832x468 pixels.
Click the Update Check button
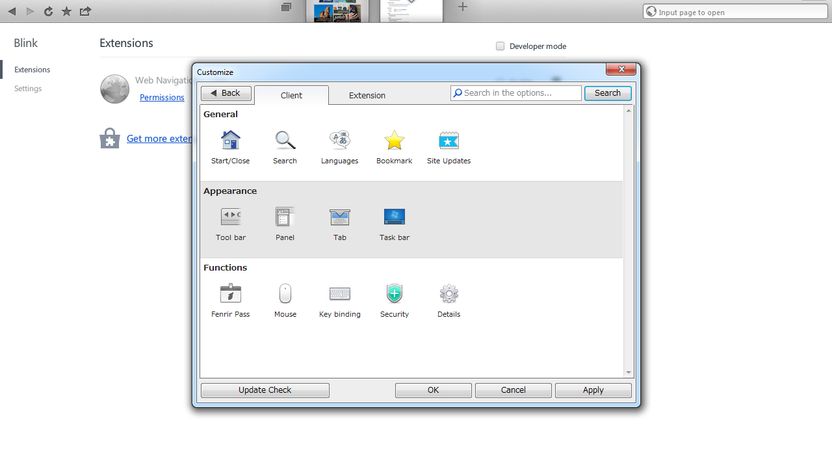coord(265,390)
